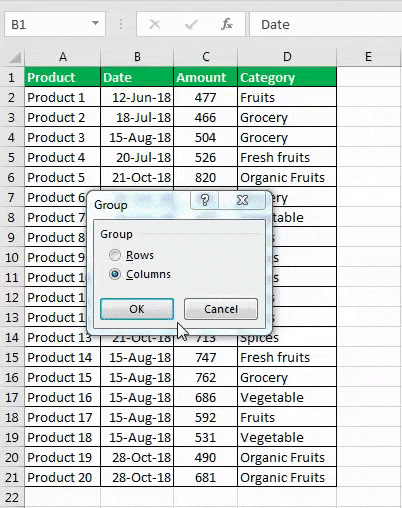Screen dimensions: 402x508
Task: Select column E header
Action: (x=368, y=57)
